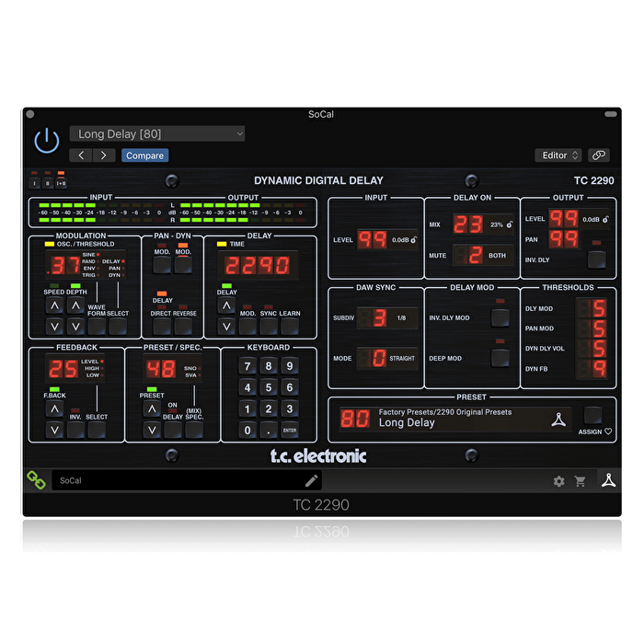This screenshot has width=644, height=644.
Task: Click the Output Pan 99 display
Action: 564,239
